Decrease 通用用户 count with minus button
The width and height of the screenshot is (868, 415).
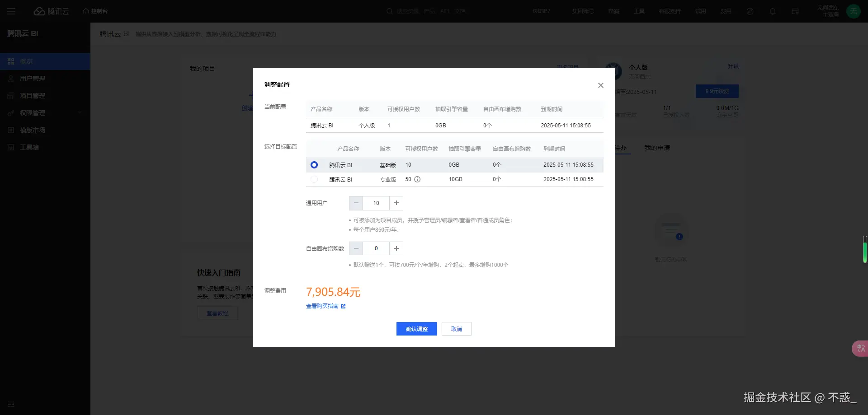click(356, 203)
